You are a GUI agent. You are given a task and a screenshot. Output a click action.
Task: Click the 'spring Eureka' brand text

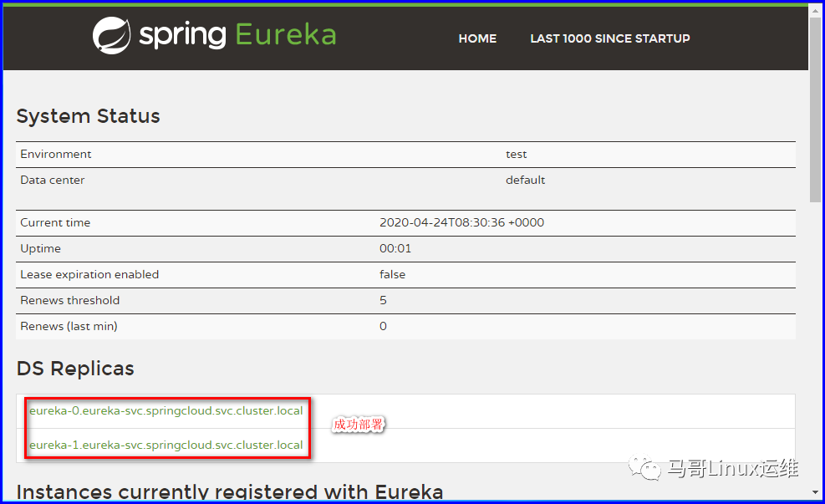[237, 35]
